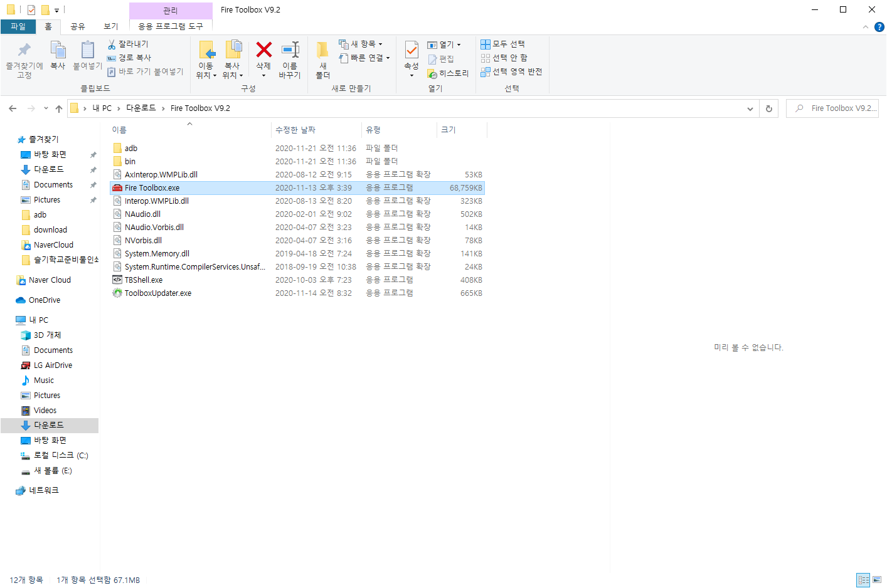
Task: Open Music folder in sidebar
Action: click(x=44, y=381)
